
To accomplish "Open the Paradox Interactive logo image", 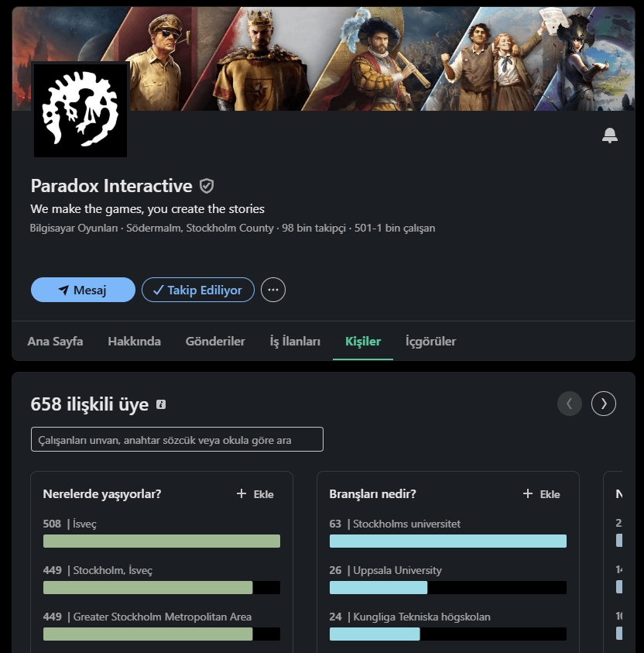I will click(x=80, y=110).
